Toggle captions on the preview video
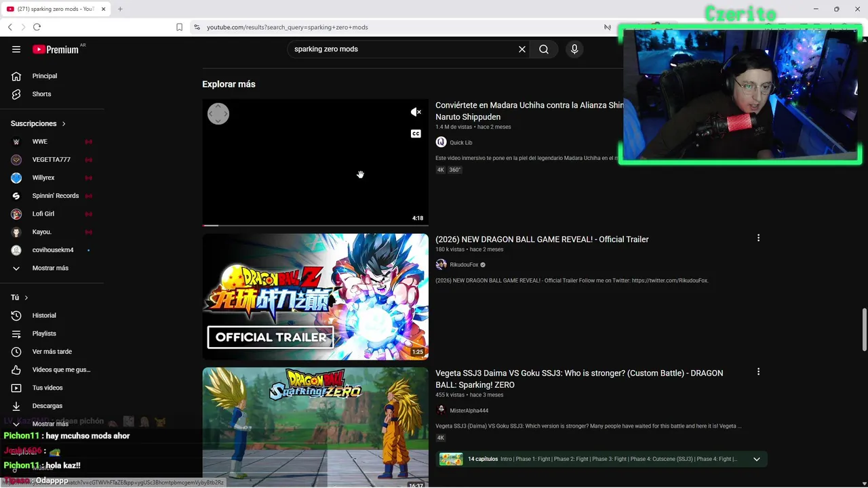This screenshot has width=868, height=488. click(x=416, y=134)
